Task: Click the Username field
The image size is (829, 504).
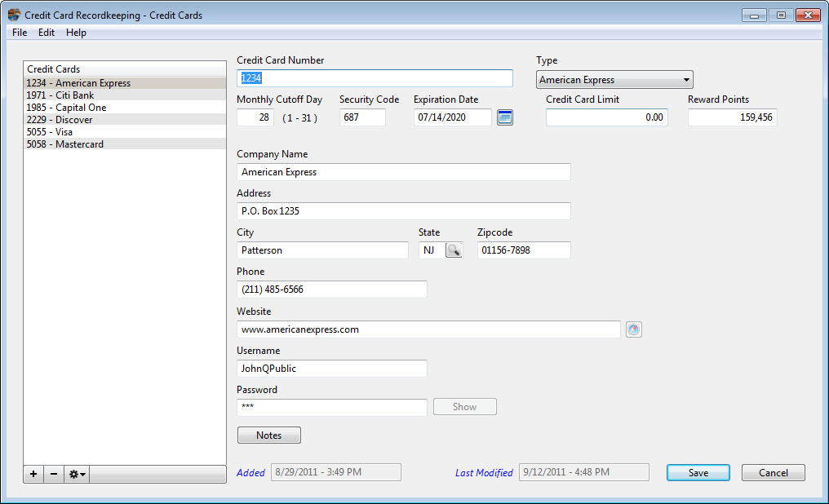Action: tap(332, 369)
